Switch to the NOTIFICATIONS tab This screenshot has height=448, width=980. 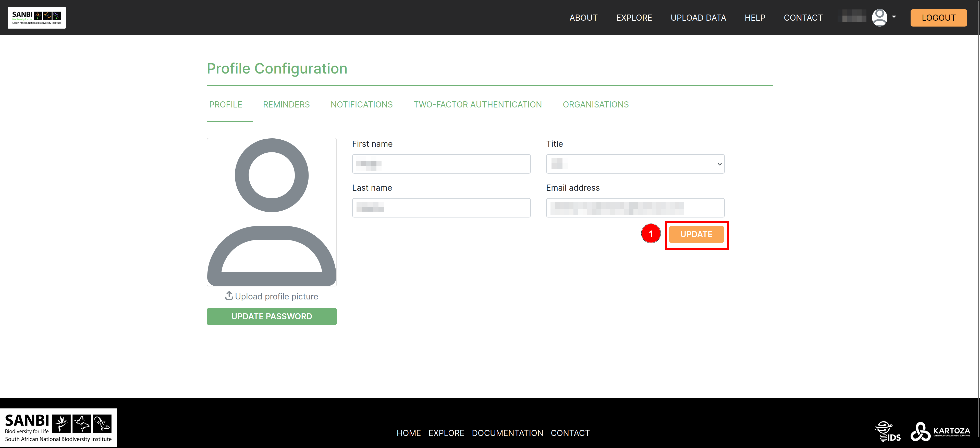coord(361,105)
